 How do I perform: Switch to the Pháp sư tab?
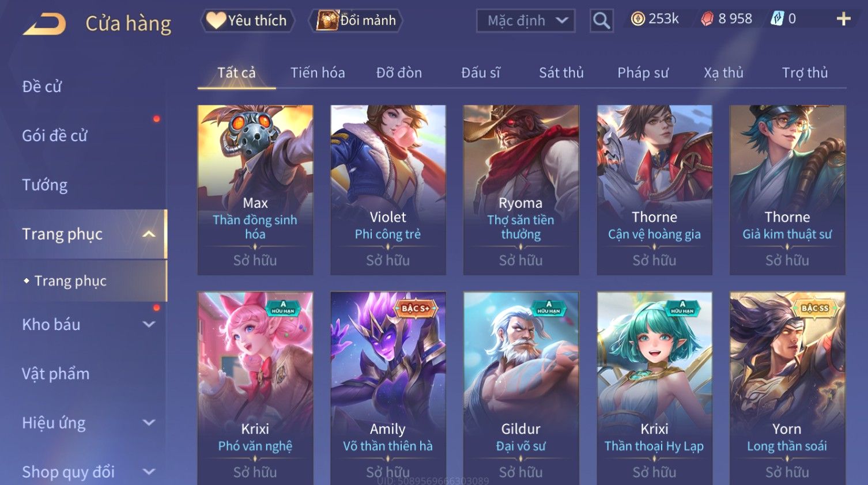pyautogui.click(x=643, y=73)
